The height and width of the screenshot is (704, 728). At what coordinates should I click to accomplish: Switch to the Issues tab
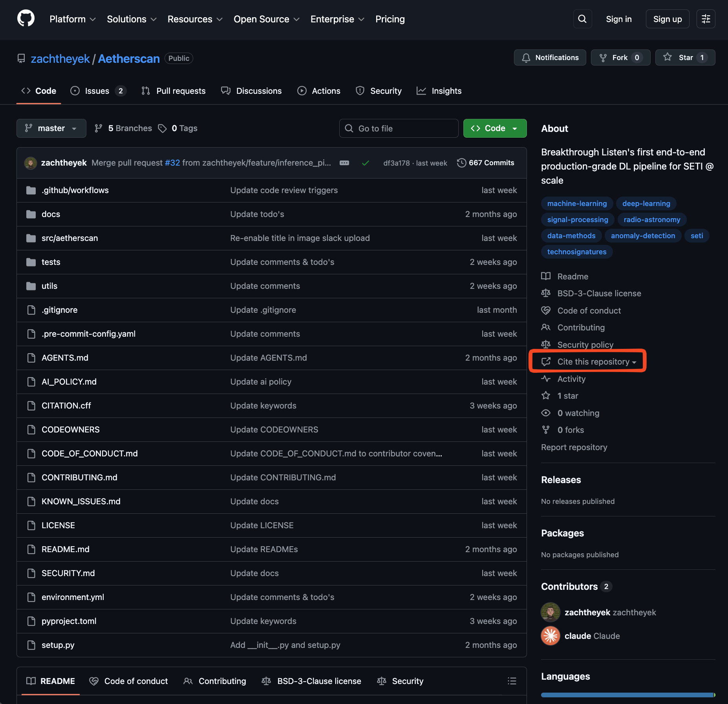click(98, 91)
